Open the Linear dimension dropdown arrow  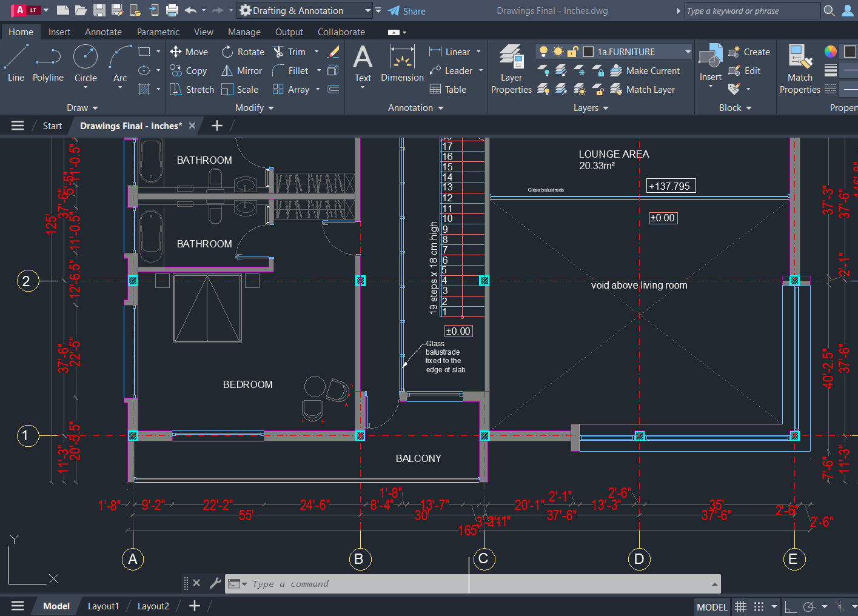(x=478, y=52)
